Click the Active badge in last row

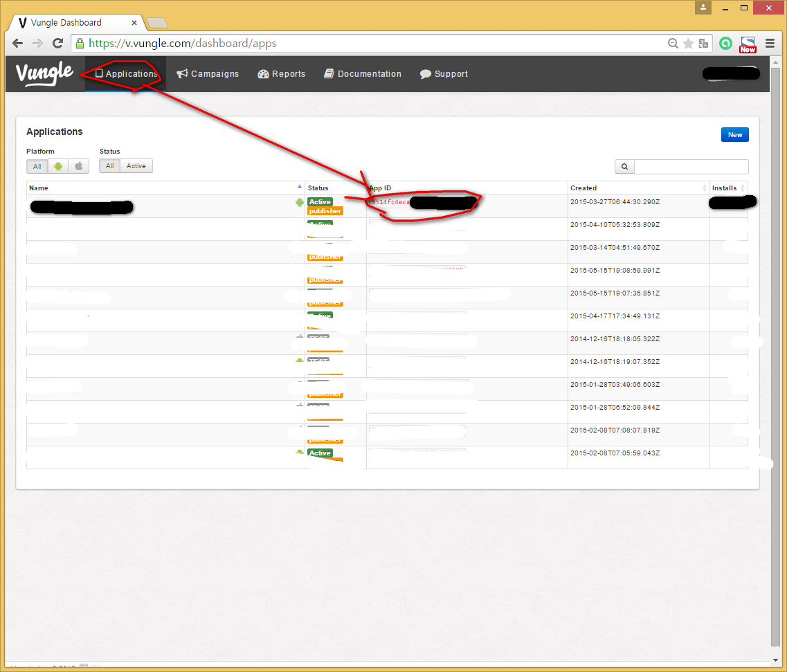[320, 453]
